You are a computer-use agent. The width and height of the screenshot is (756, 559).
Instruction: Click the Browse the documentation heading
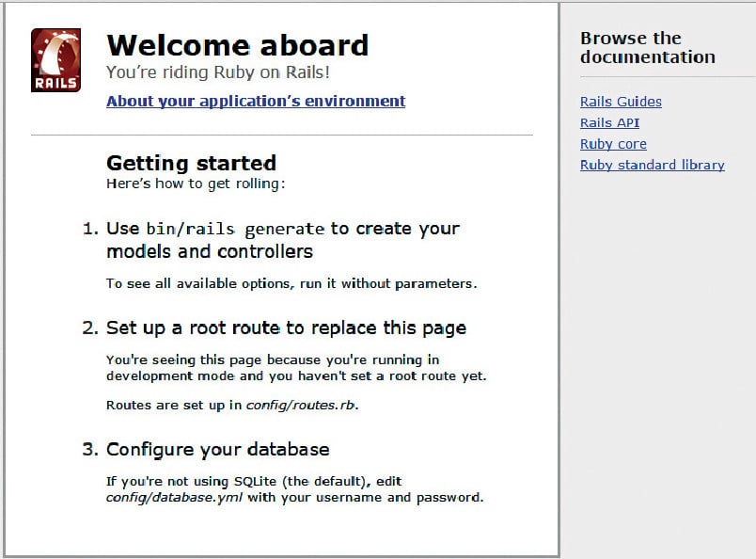(x=647, y=48)
